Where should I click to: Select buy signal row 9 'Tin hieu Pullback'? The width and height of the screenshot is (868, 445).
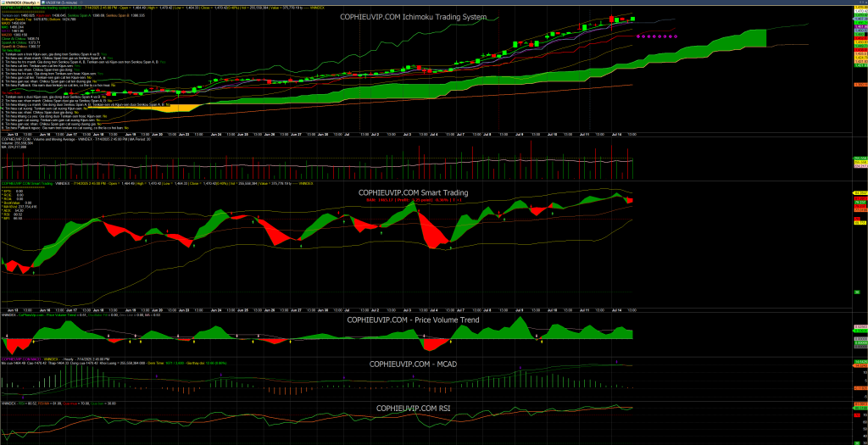pos(58,86)
